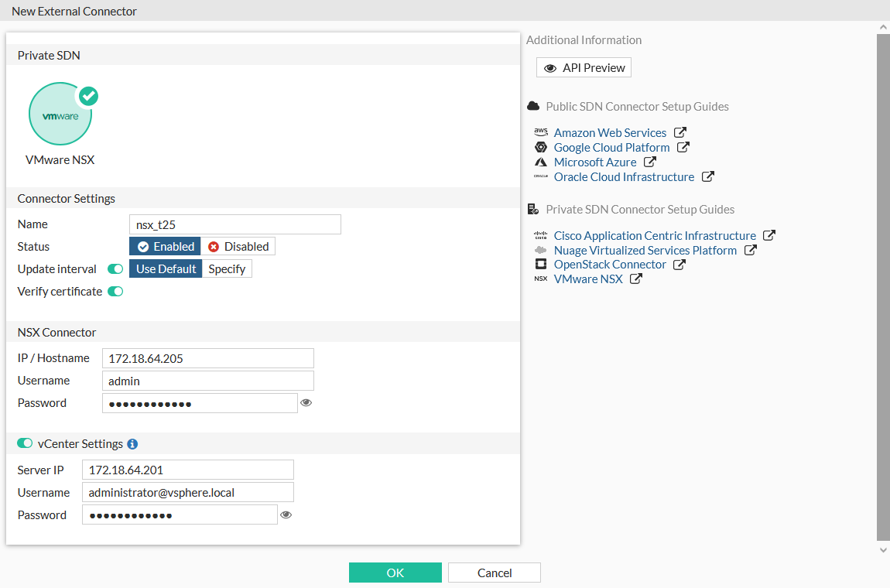Disable the vCenter Settings toggle
This screenshot has width=890, height=588.
tap(25, 443)
